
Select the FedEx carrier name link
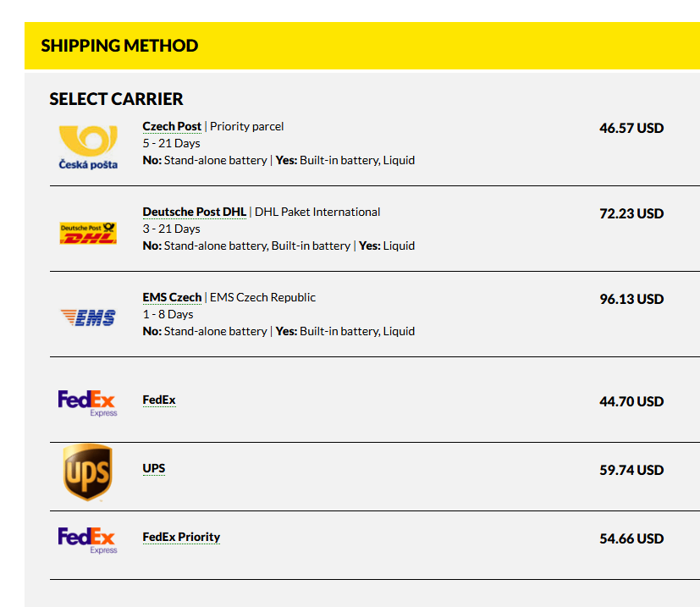(159, 400)
